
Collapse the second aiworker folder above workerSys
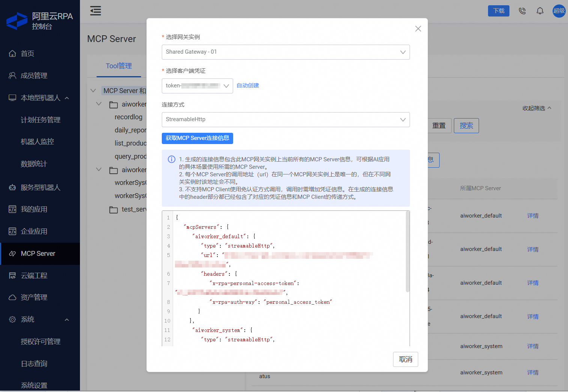pyautogui.click(x=99, y=169)
